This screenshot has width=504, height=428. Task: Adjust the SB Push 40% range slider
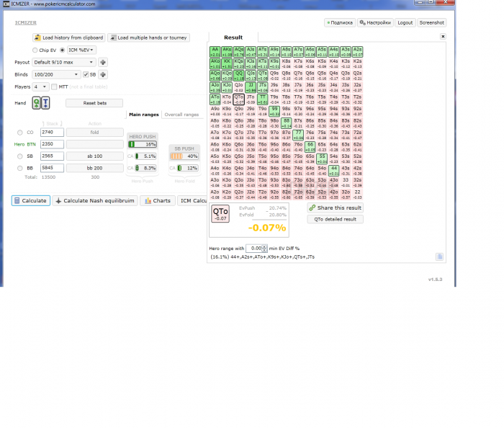(184, 156)
